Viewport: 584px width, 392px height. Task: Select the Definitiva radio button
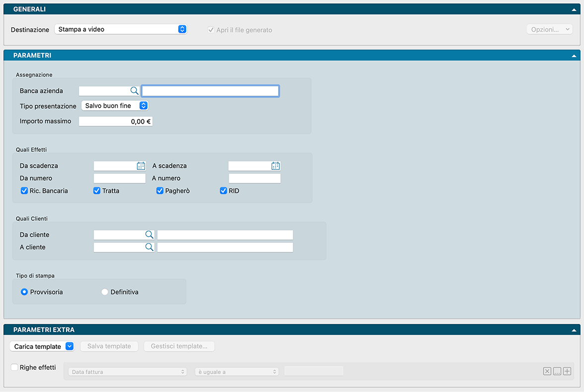(105, 292)
